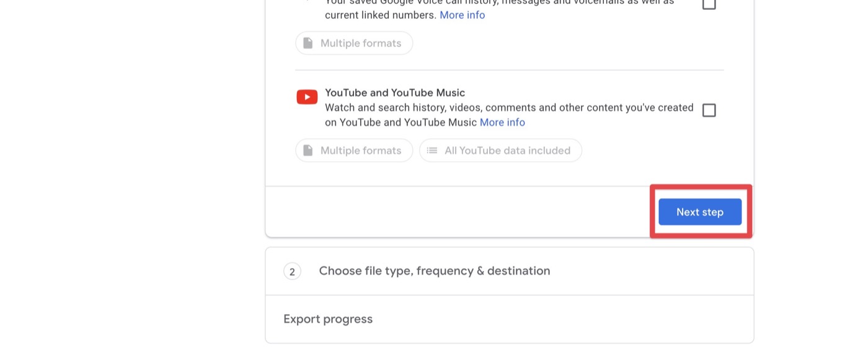Open the Multiple formats options for YouTube
This screenshot has height=357, width=868.
point(354,151)
